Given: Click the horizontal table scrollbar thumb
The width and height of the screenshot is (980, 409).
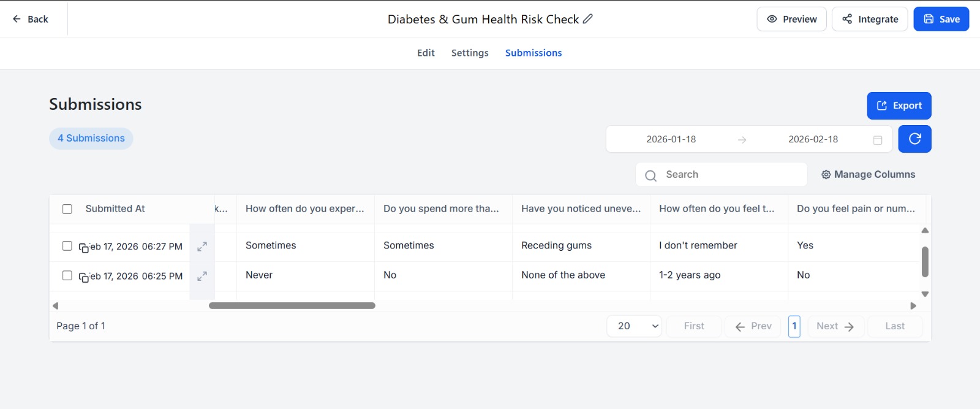Looking at the screenshot, I should click(292, 305).
